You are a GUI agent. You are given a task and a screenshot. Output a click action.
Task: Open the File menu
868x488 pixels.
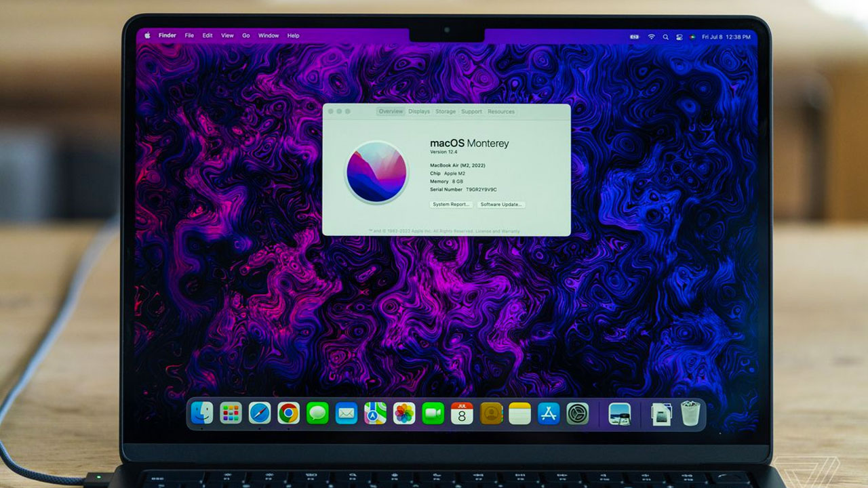coord(189,35)
